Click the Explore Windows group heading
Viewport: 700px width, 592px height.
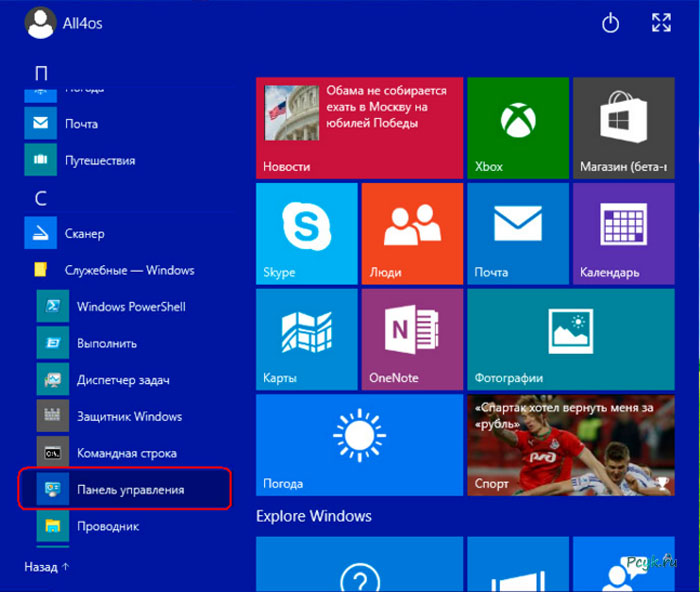point(313,516)
